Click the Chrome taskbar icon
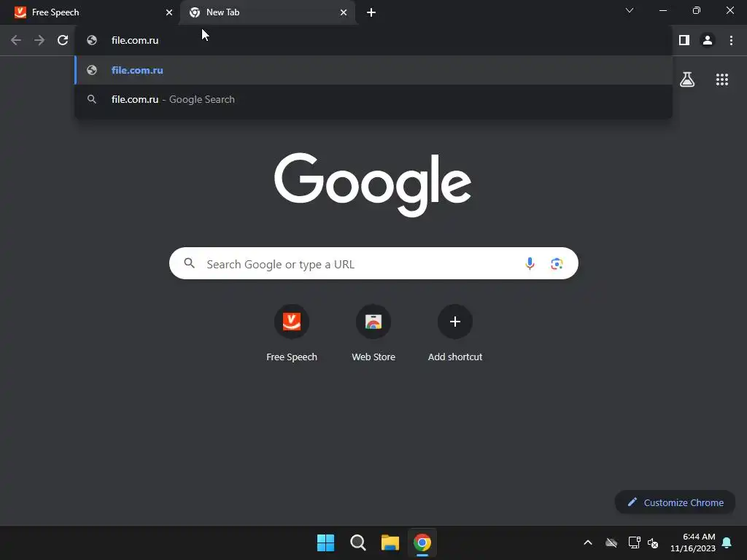This screenshot has width=747, height=560. (x=422, y=542)
